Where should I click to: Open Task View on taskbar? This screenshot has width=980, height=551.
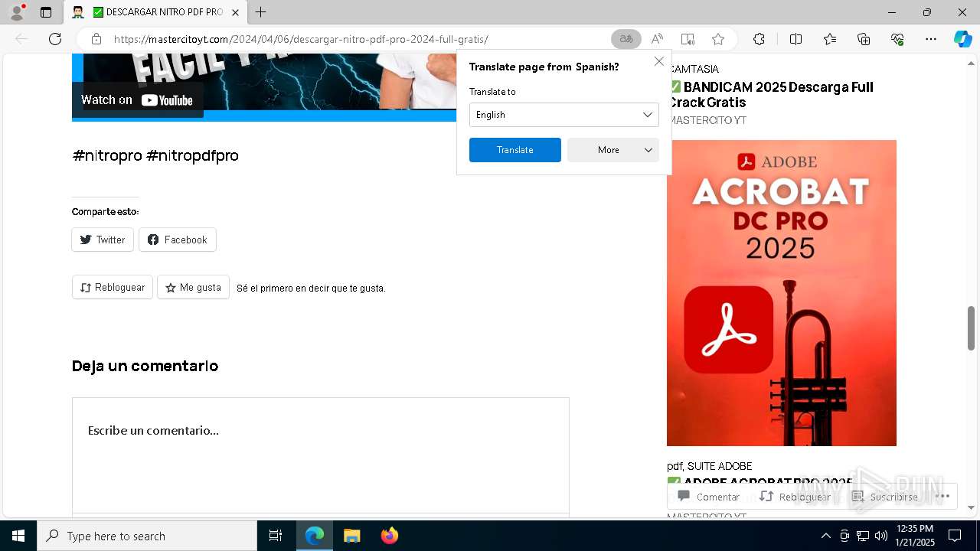[276, 536]
